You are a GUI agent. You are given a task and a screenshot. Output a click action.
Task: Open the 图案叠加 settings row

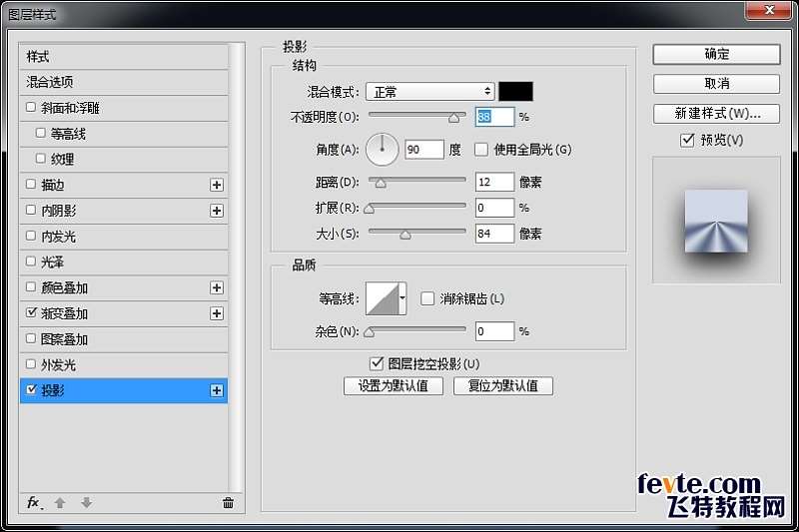point(124,339)
